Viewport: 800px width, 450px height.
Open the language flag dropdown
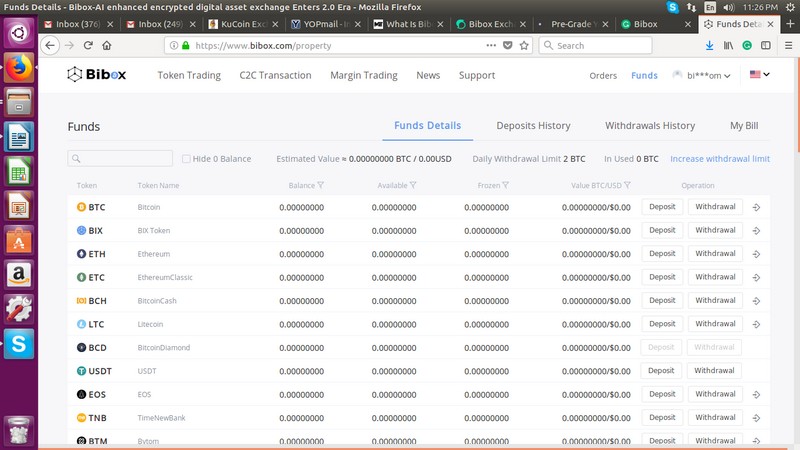pos(760,74)
